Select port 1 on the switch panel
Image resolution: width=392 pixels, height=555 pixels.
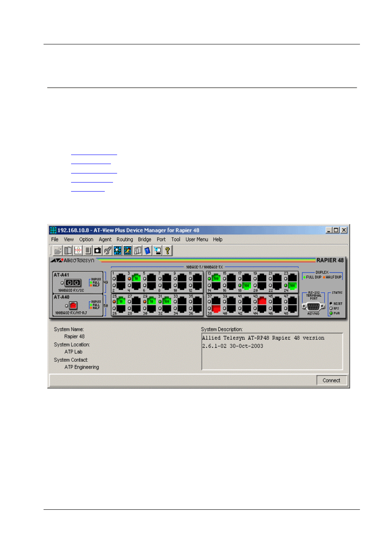point(121,278)
